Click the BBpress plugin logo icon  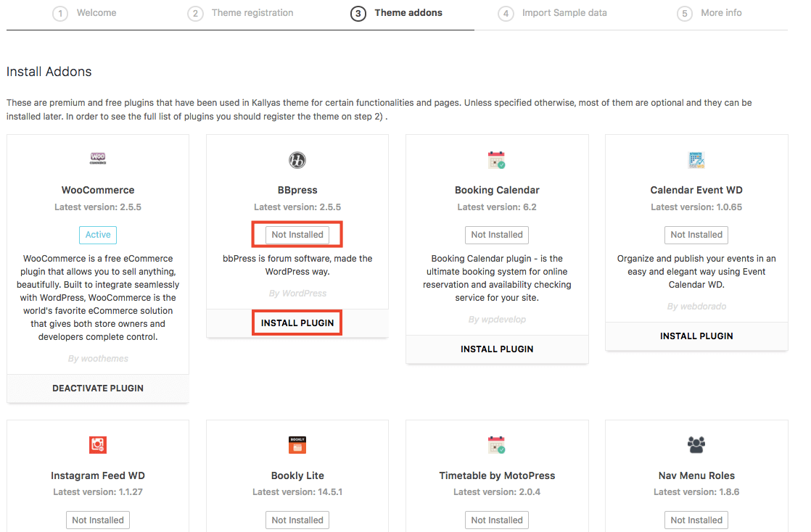coord(297,160)
